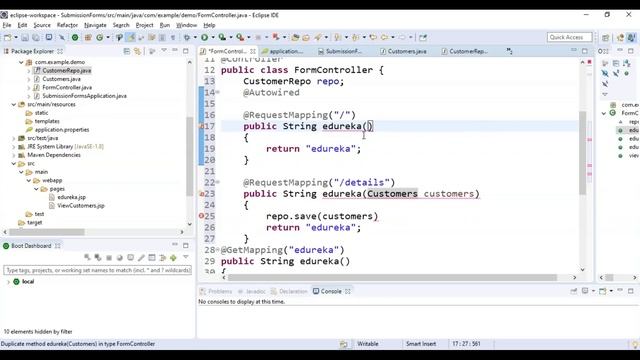
Task: Switch to the CustomerRep editor tab
Action: [464, 51]
